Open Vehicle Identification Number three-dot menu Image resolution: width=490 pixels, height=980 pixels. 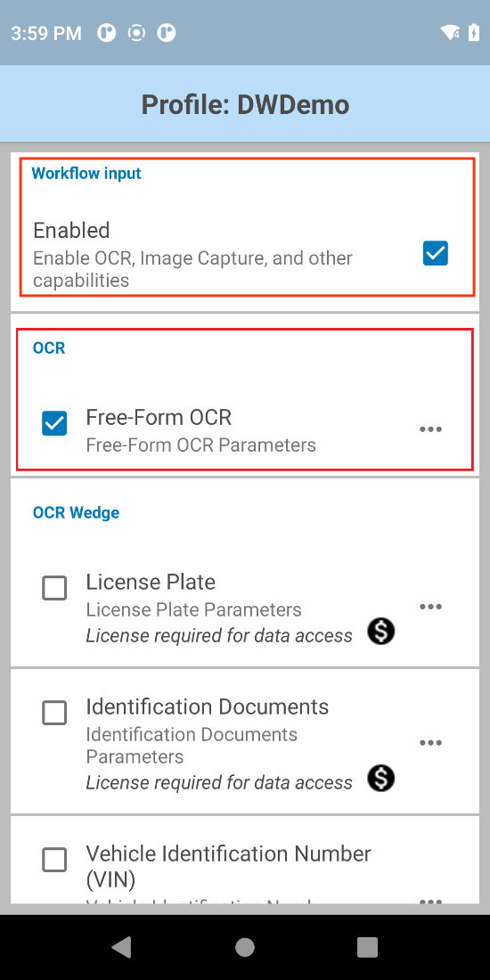(x=430, y=902)
